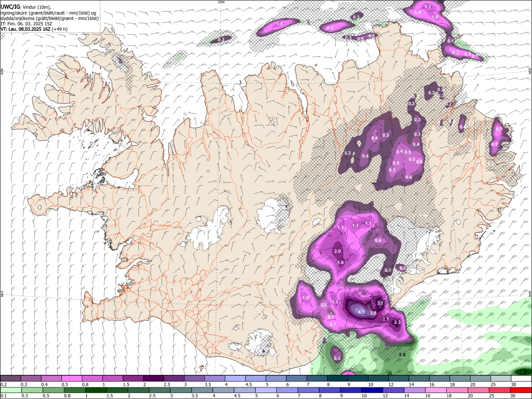Select the dark mauve 0.2 swatch in upper legend
532x399 pixels.
10,379
